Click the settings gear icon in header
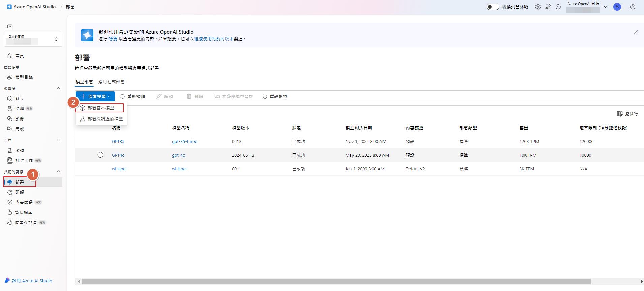Screen dimensions: 644x291 (538, 7)
